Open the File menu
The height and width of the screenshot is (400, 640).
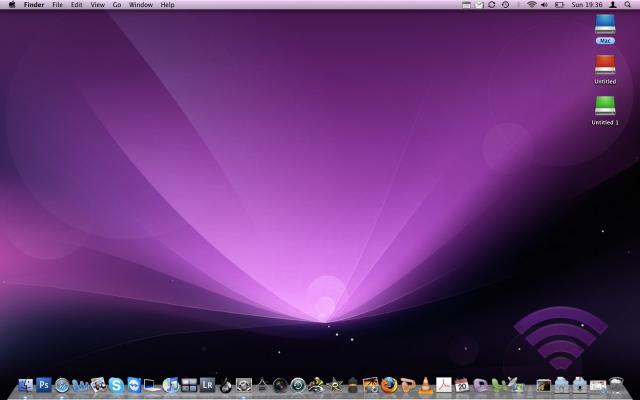pos(58,5)
